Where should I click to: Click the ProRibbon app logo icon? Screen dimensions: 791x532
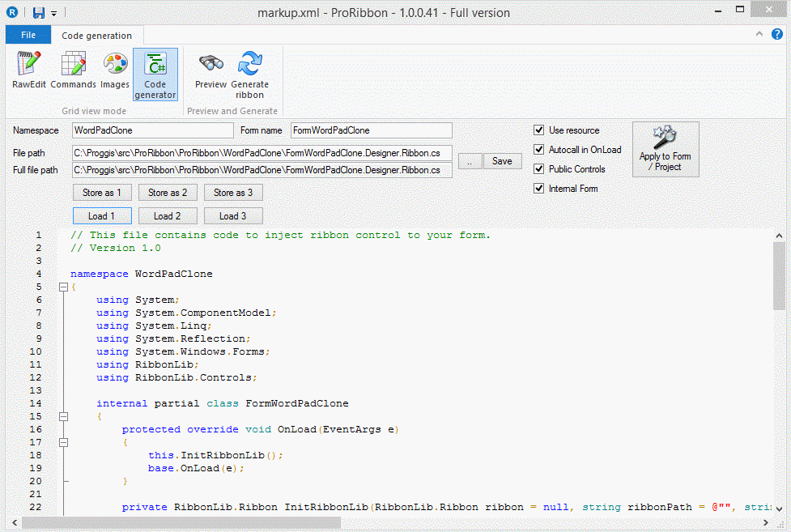tap(12, 13)
